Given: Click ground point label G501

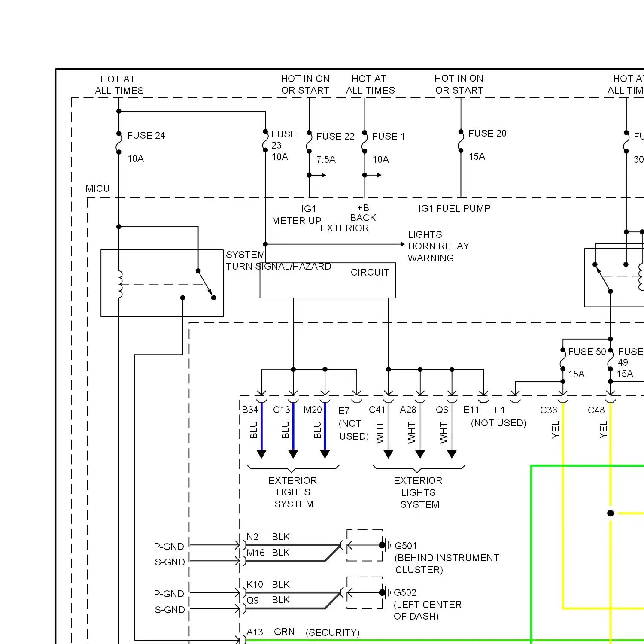Looking at the screenshot, I should 406,546.
